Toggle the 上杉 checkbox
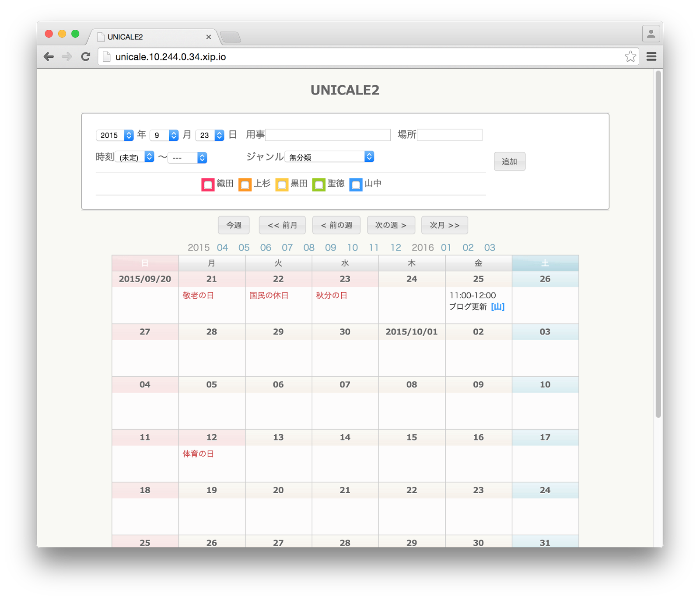This screenshot has width=700, height=600. (245, 185)
